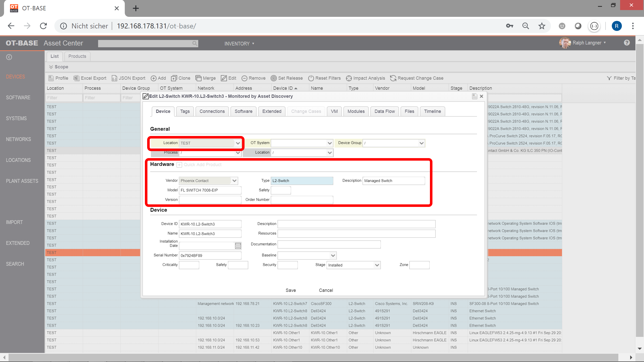Click the Location column filter field

pyautogui.click(x=64, y=98)
